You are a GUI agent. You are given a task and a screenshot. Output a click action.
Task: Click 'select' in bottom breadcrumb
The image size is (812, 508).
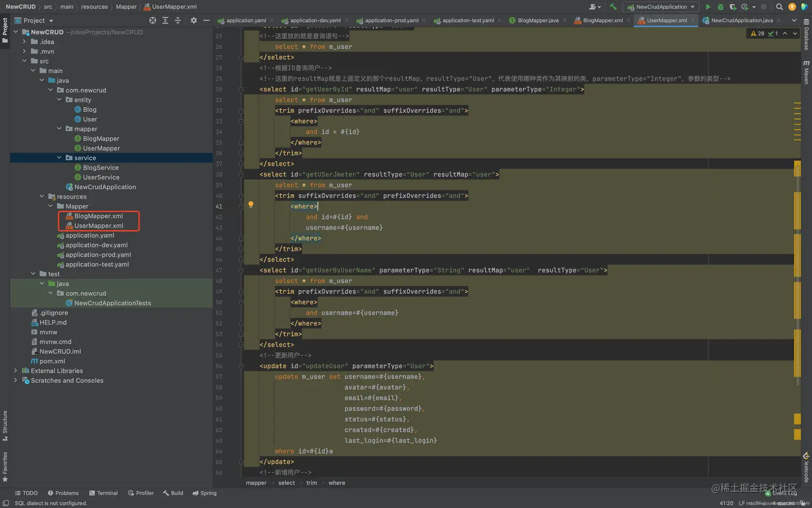[286, 483]
